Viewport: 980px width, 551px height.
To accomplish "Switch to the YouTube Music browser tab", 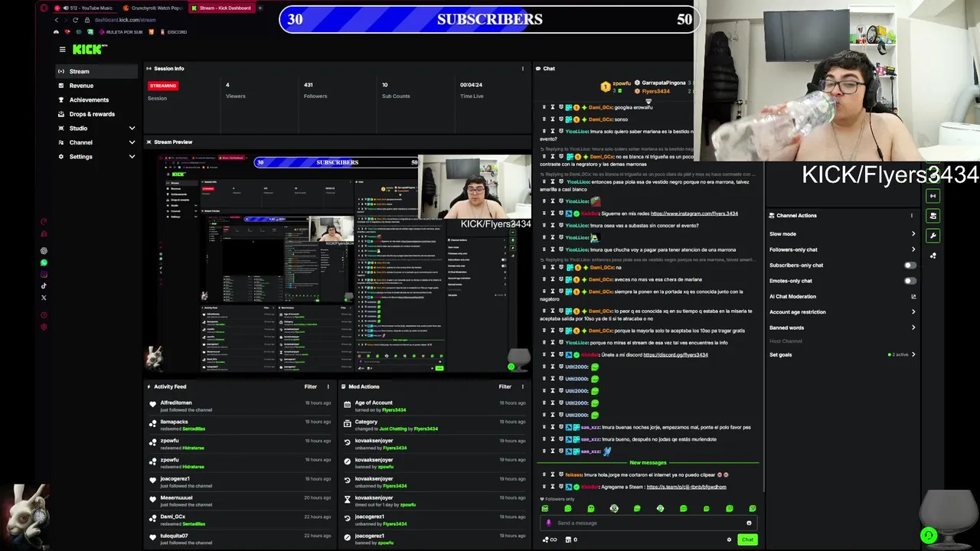I will [x=87, y=8].
